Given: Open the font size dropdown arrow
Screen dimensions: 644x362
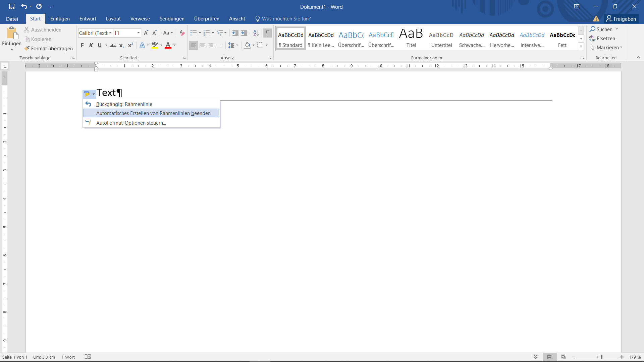Looking at the screenshot, I should tap(139, 33).
